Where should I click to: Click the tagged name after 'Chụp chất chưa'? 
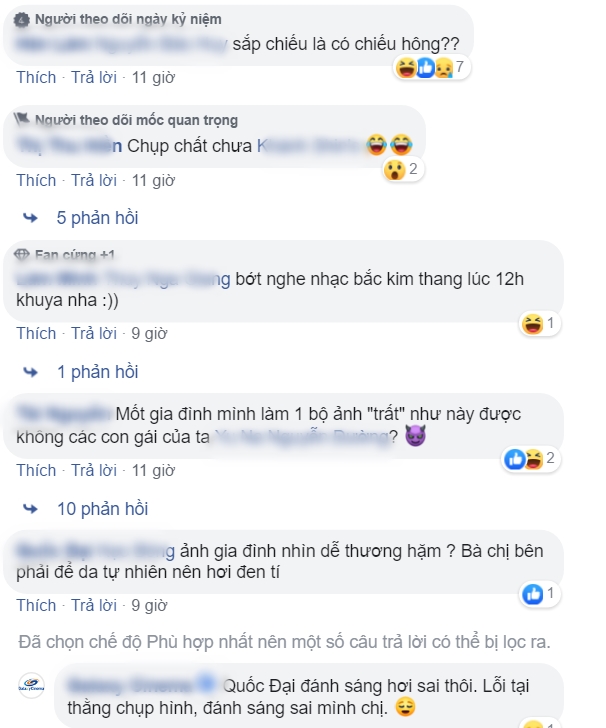point(309,146)
